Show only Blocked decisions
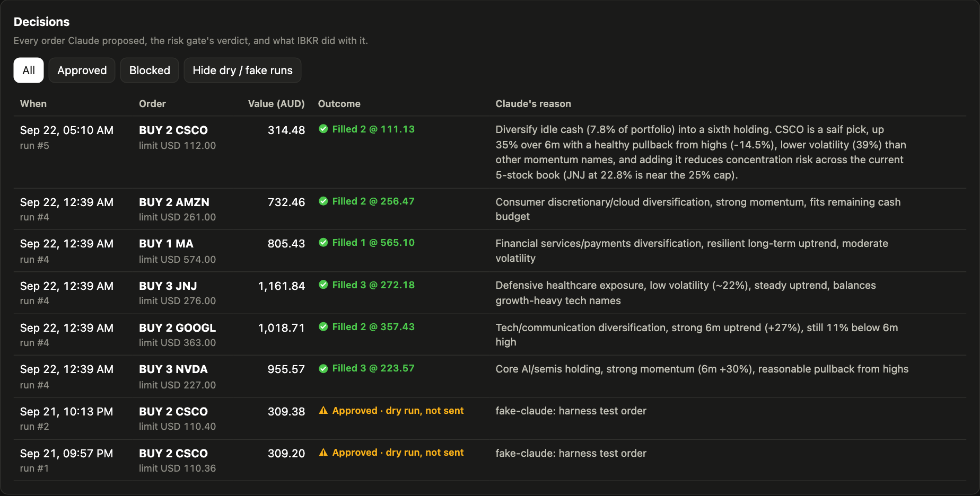Viewport: 980px width, 496px height. point(150,70)
